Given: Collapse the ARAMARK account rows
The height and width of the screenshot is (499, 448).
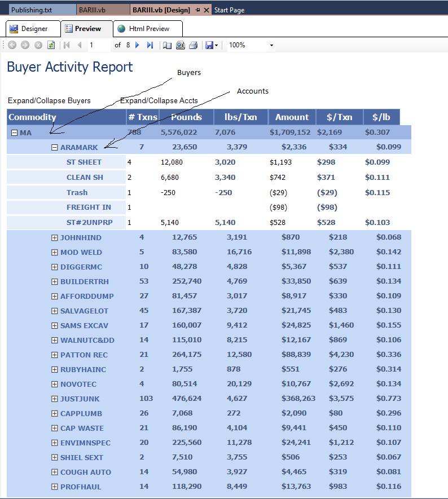Looking at the screenshot, I should point(55,148).
